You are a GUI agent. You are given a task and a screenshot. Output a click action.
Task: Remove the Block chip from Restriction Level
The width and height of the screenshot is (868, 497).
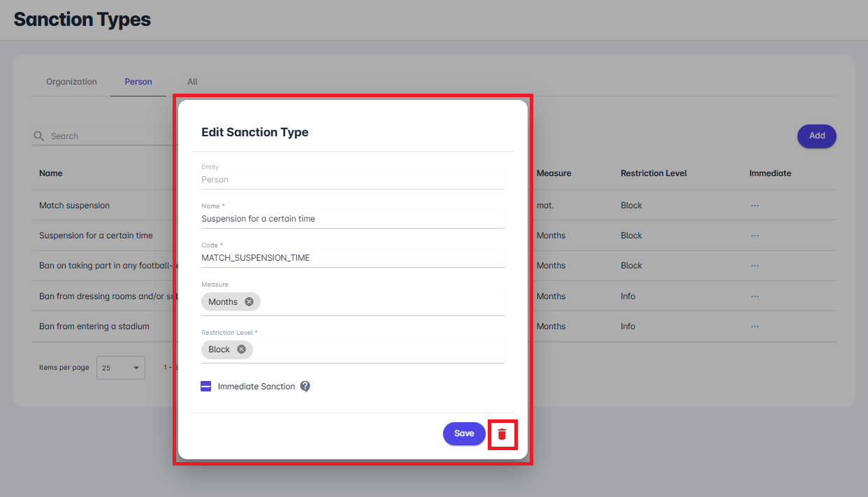tap(241, 350)
